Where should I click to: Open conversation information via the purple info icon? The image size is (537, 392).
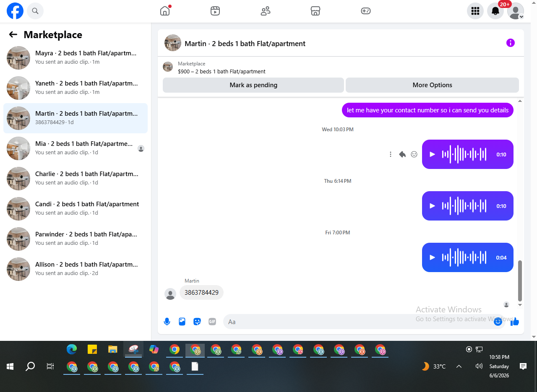point(511,43)
